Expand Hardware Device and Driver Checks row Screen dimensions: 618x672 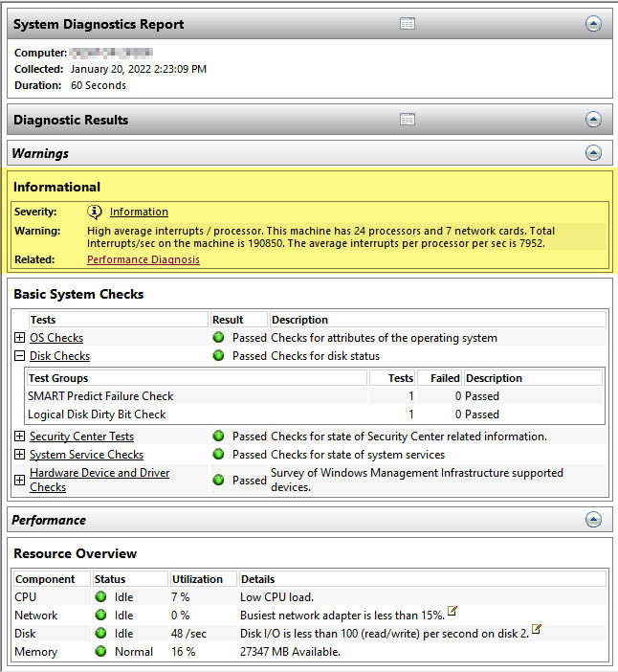pyautogui.click(x=19, y=480)
